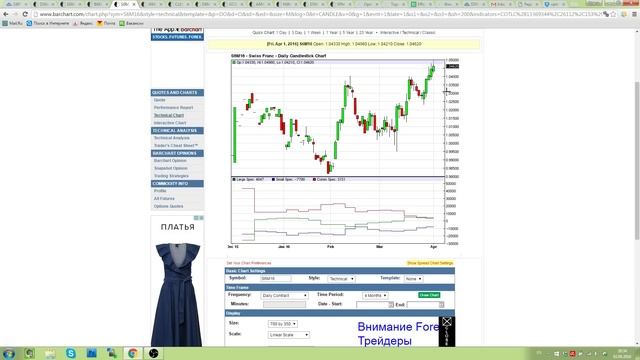Open the Mail.Ru bookmark
This screenshot has width=640, height=360.
(12, 23)
